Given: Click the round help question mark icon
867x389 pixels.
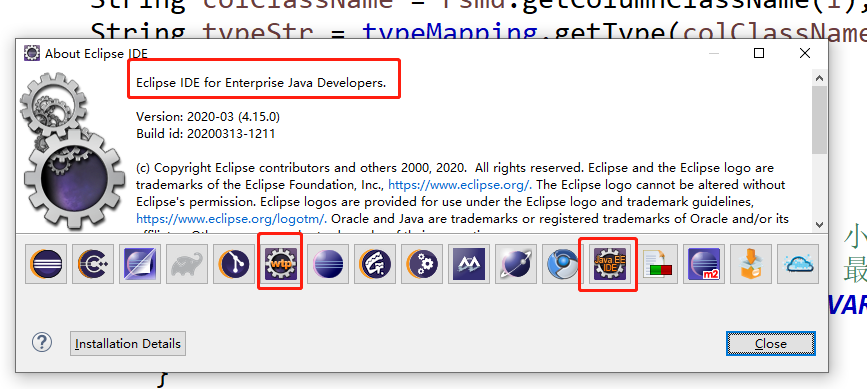Looking at the screenshot, I should click(x=41, y=343).
